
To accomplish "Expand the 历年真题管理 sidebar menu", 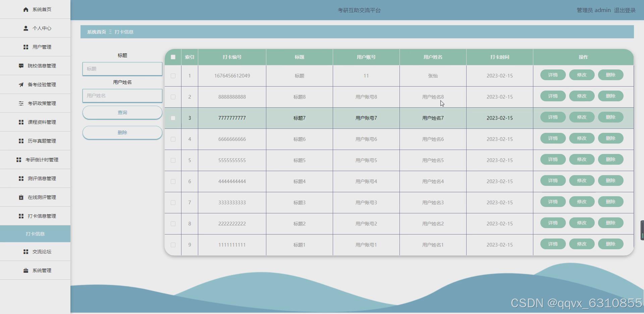I will [35, 141].
